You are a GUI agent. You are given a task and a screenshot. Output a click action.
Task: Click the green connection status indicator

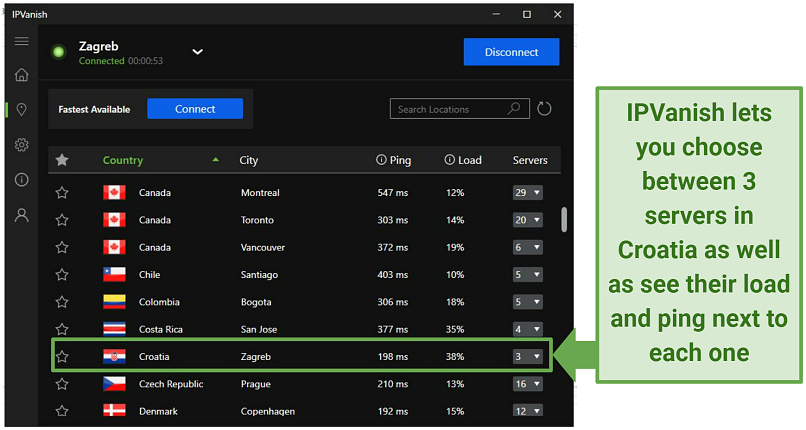click(59, 52)
